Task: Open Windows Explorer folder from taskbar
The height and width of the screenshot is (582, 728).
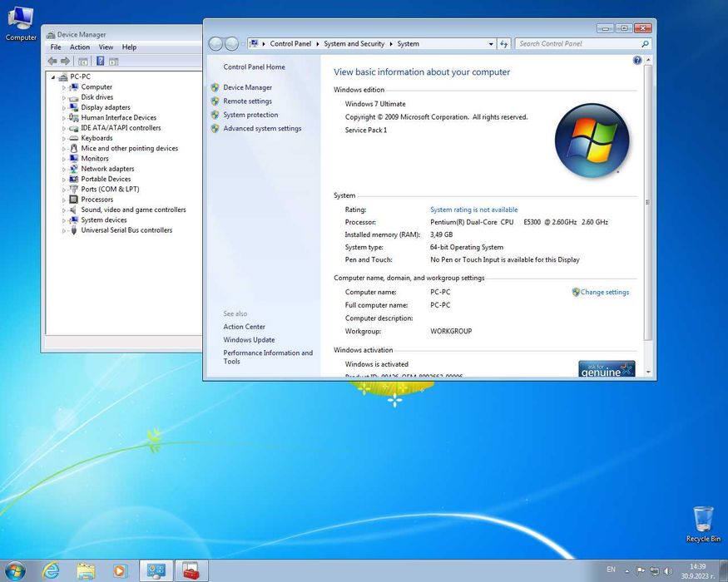Action: pos(86,570)
